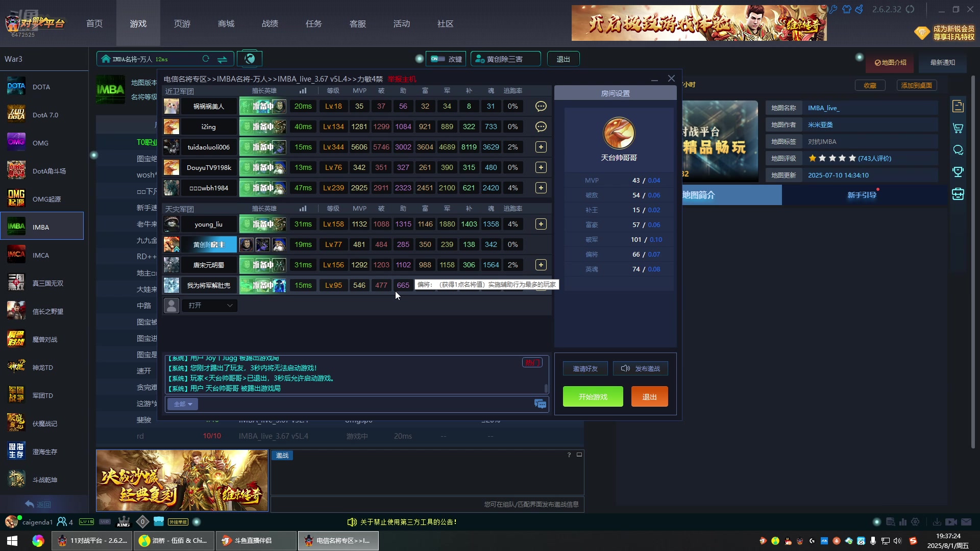The width and height of the screenshot is (980, 551).
Task: Open the document sidebar icon at top
Action: pyautogui.click(x=958, y=106)
